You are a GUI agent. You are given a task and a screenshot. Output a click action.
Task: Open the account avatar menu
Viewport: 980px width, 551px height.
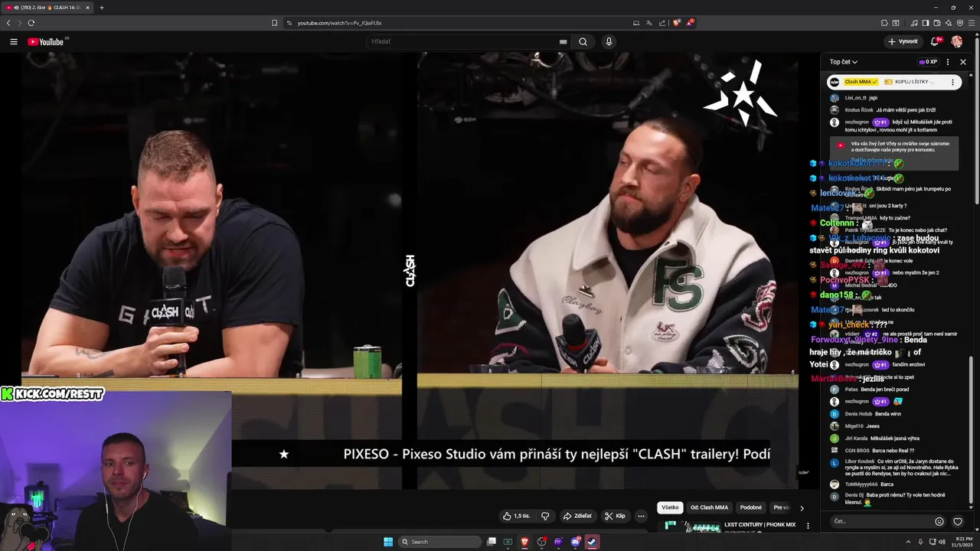click(x=957, y=41)
